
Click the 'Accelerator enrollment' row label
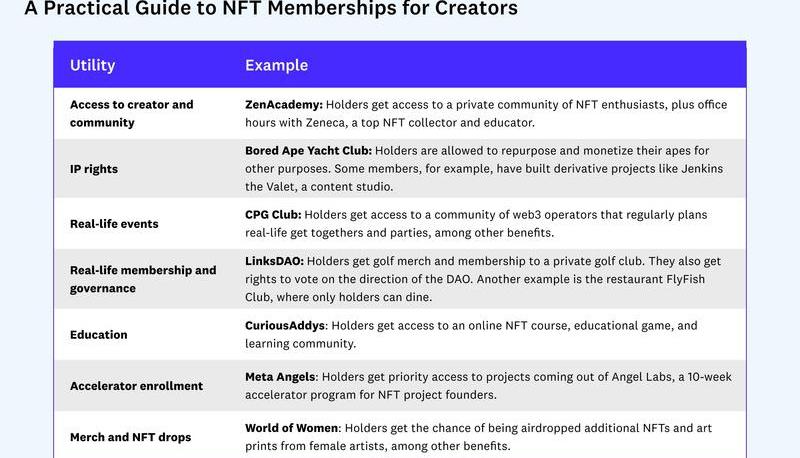coord(136,386)
